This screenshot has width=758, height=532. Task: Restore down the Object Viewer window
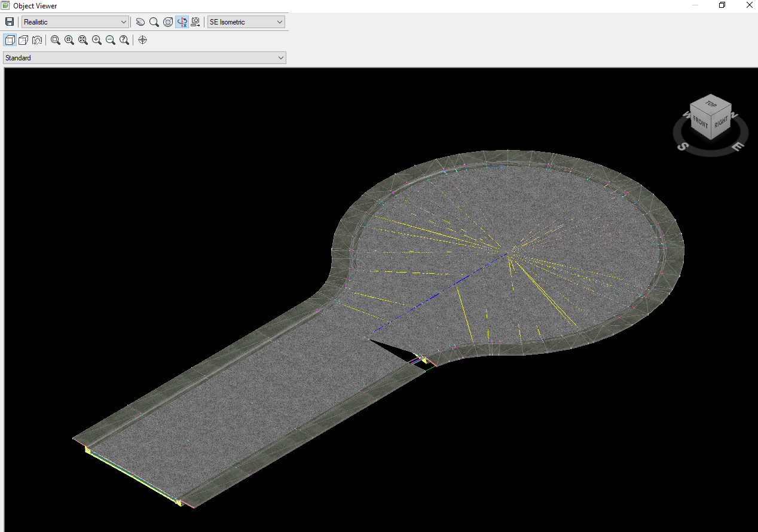pyautogui.click(x=722, y=5)
